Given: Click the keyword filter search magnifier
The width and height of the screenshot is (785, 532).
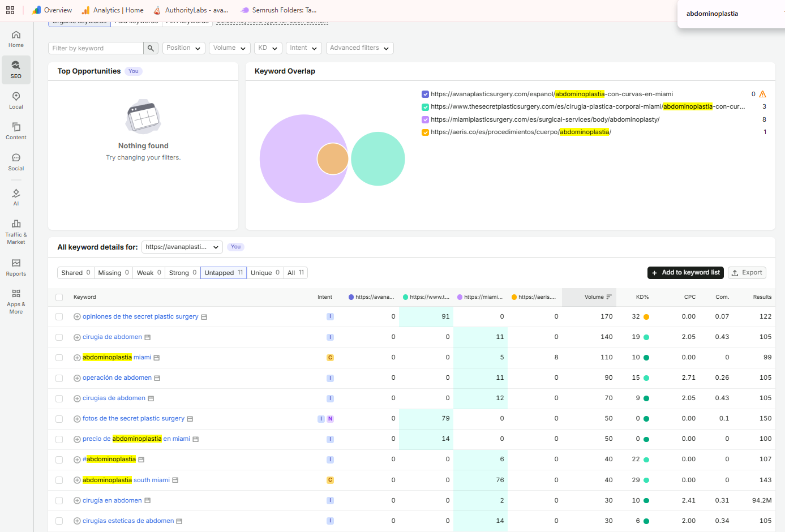Looking at the screenshot, I should tap(151, 48).
